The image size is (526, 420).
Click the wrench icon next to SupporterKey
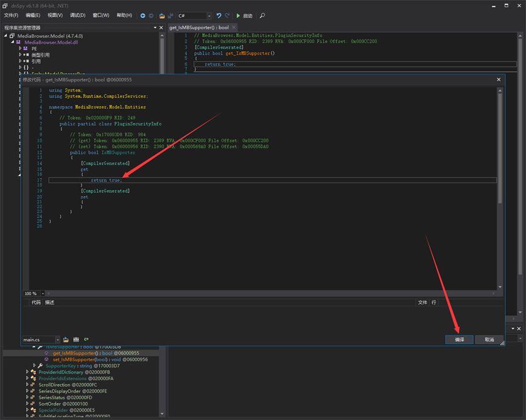(x=40, y=366)
